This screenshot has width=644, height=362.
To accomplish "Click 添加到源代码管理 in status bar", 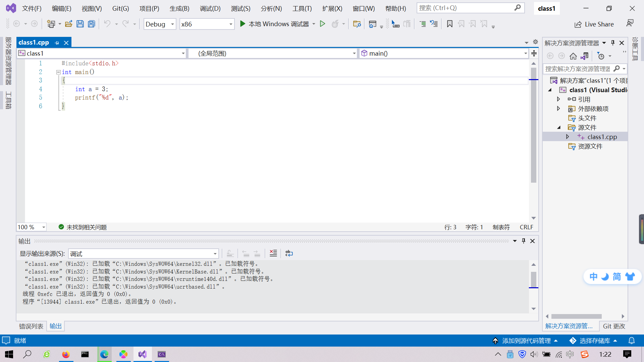I will [526, 341].
